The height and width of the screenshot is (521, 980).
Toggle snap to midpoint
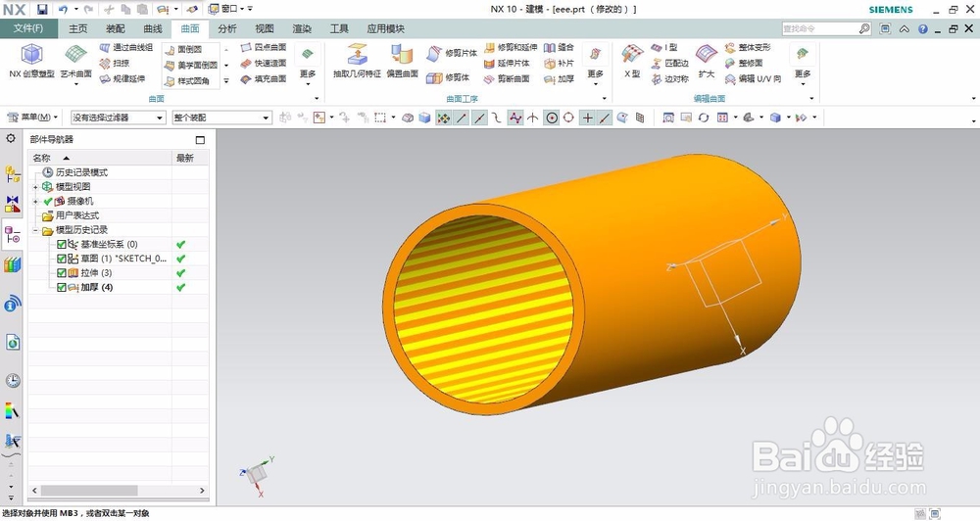(x=479, y=118)
